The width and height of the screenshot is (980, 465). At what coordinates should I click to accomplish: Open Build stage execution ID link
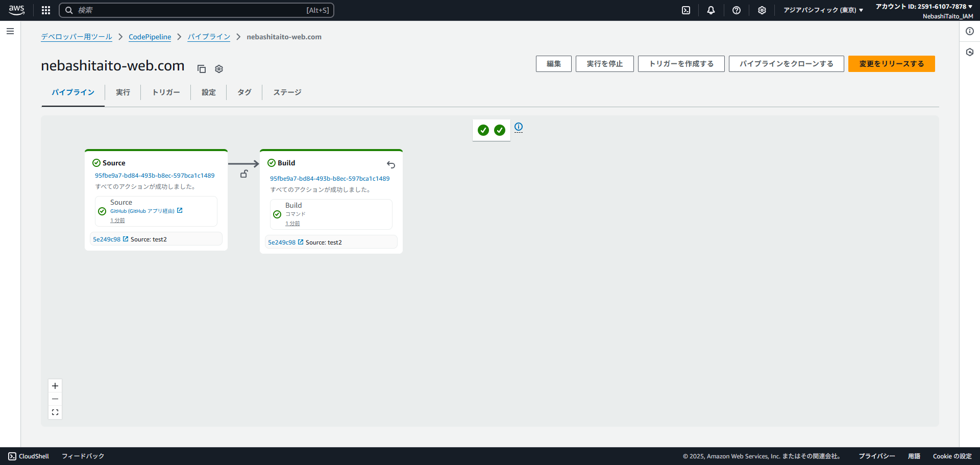[x=330, y=179]
